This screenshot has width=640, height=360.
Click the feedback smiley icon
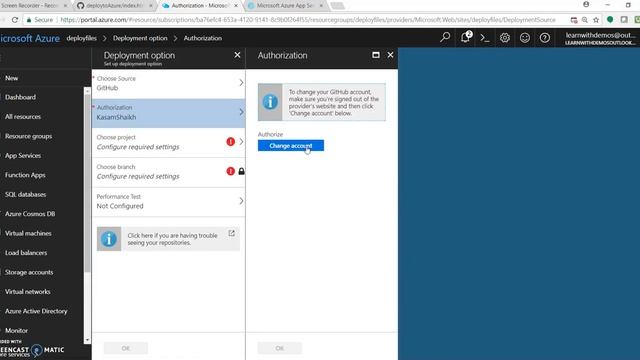(x=525, y=38)
